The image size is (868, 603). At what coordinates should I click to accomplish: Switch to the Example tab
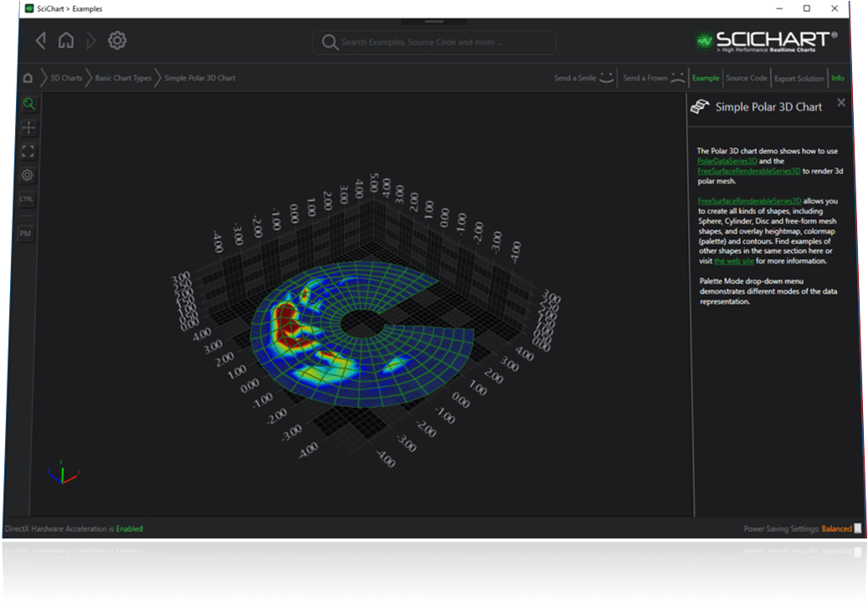coord(706,78)
